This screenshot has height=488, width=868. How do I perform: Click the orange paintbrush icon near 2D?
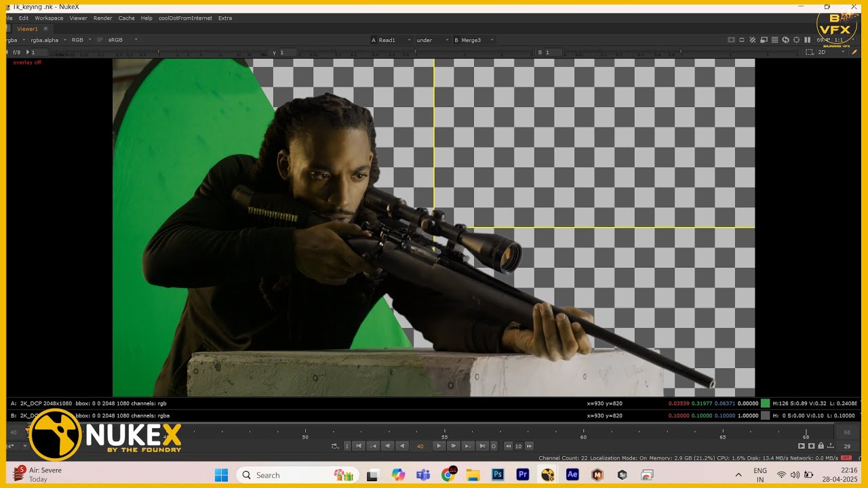click(854, 52)
